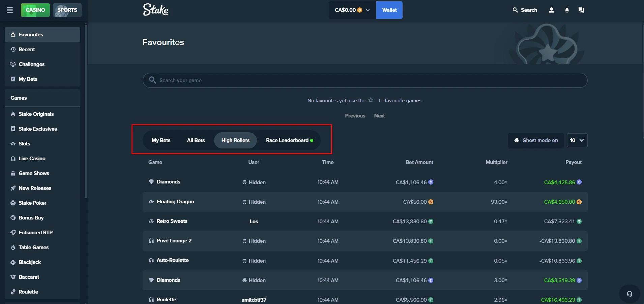This screenshot has height=304, width=644.
Task: Switch to CASINO mode
Action: pyautogui.click(x=35, y=10)
